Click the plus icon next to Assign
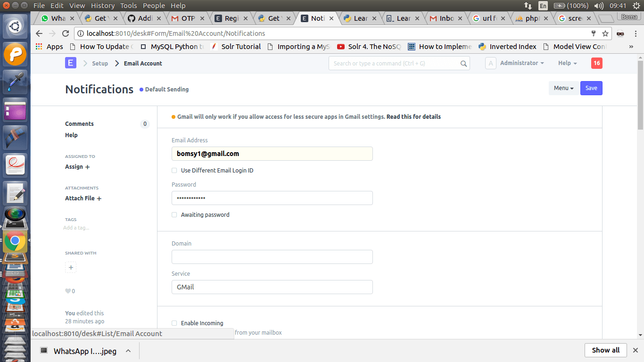This screenshot has height=362, width=644. (88, 166)
